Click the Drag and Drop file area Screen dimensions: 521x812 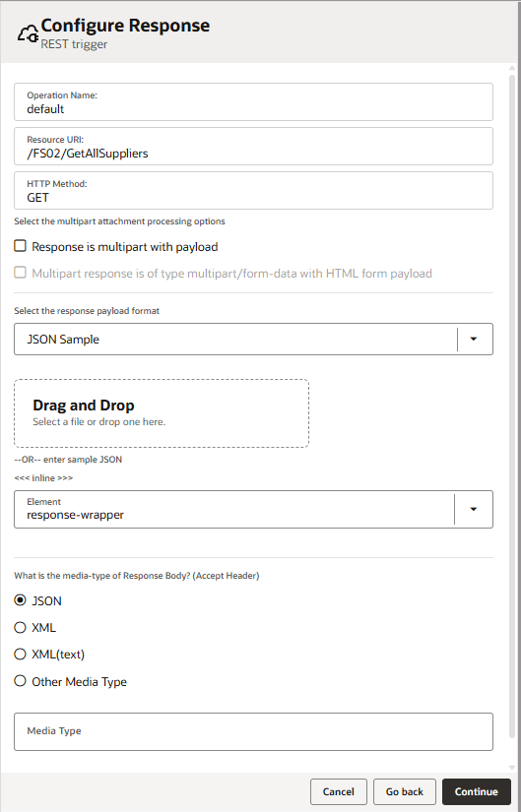(x=162, y=413)
